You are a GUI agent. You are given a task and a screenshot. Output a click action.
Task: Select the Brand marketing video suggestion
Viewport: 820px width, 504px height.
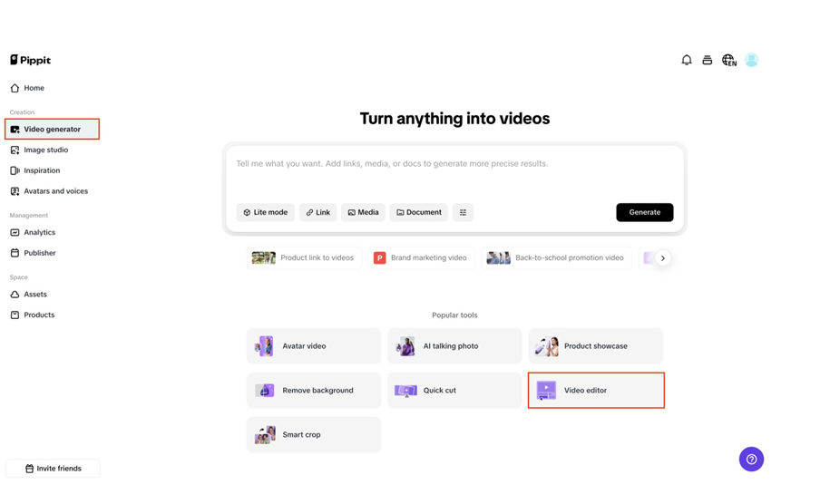point(421,258)
